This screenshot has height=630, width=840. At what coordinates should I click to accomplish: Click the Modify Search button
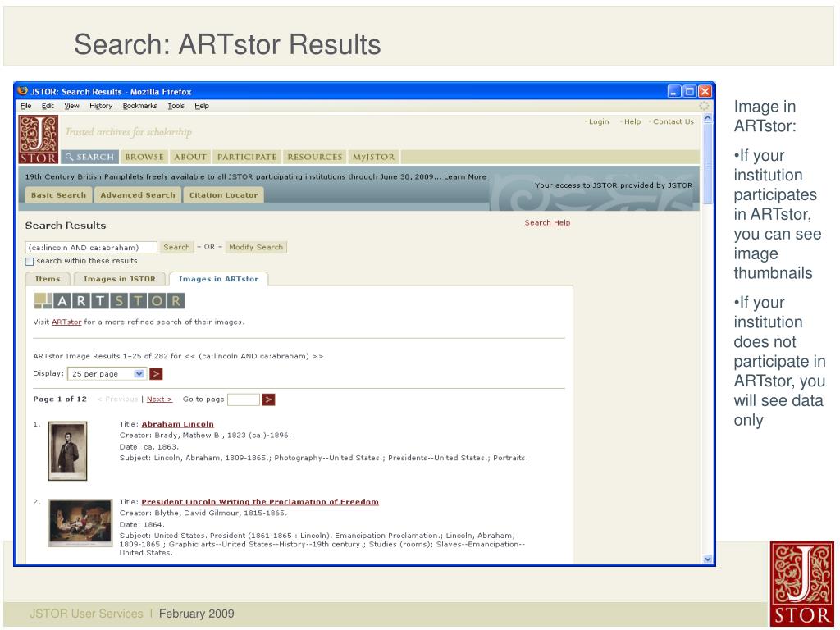point(256,247)
